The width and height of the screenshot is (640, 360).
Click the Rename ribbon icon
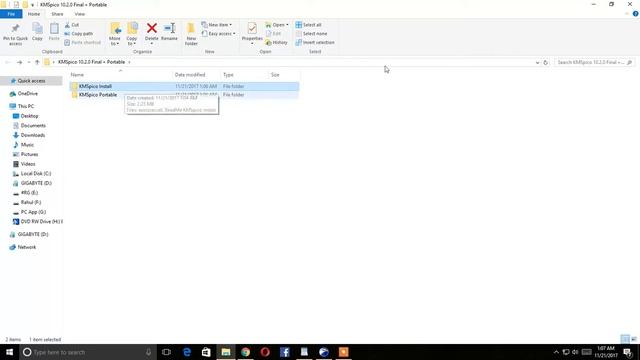click(169, 32)
